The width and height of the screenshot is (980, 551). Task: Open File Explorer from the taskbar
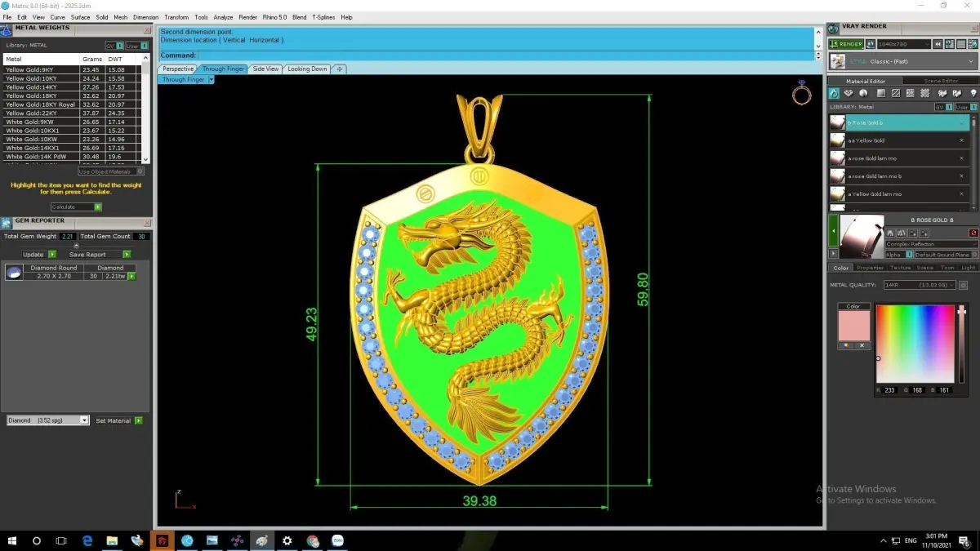click(112, 540)
